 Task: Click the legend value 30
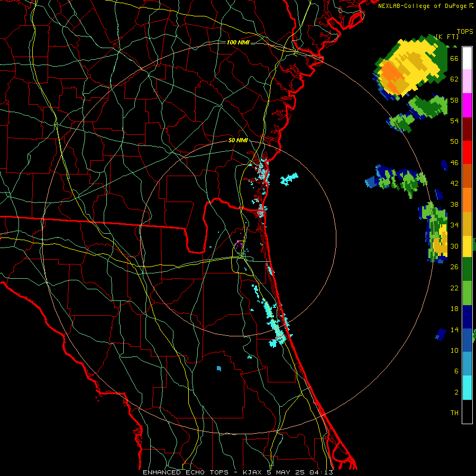coord(454,246)
